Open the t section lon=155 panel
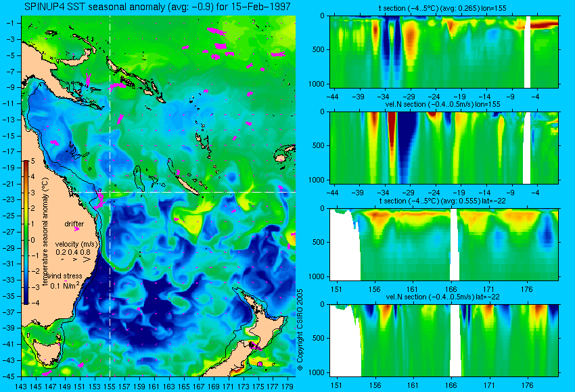575x392 pixels. pos(444,51)
